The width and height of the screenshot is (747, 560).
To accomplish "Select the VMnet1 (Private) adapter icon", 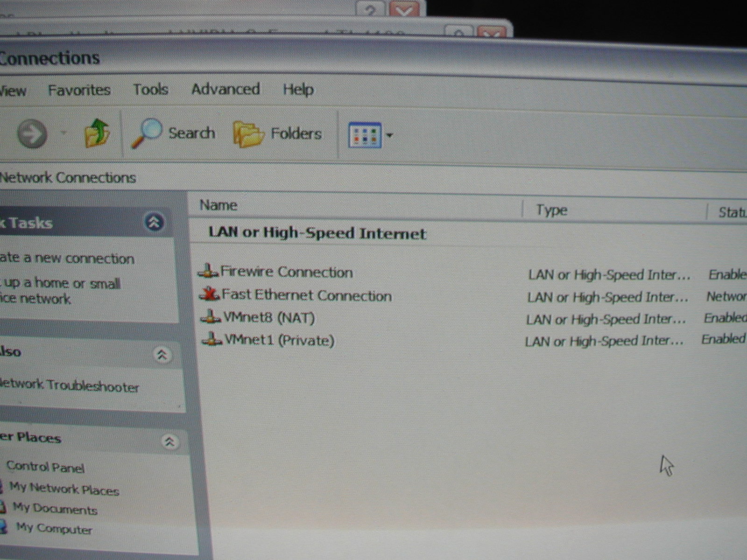I will click(x=211, y=339).
